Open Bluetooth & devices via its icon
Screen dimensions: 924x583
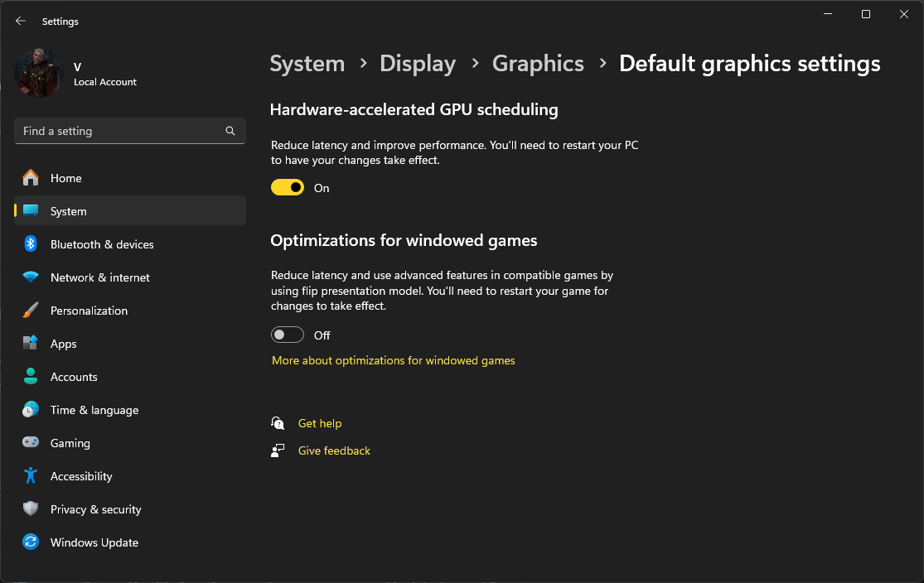[x=31, y=244]
